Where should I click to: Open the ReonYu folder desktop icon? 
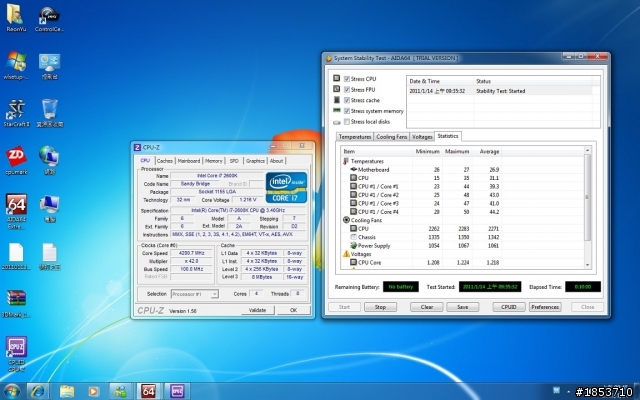(16, 18)
